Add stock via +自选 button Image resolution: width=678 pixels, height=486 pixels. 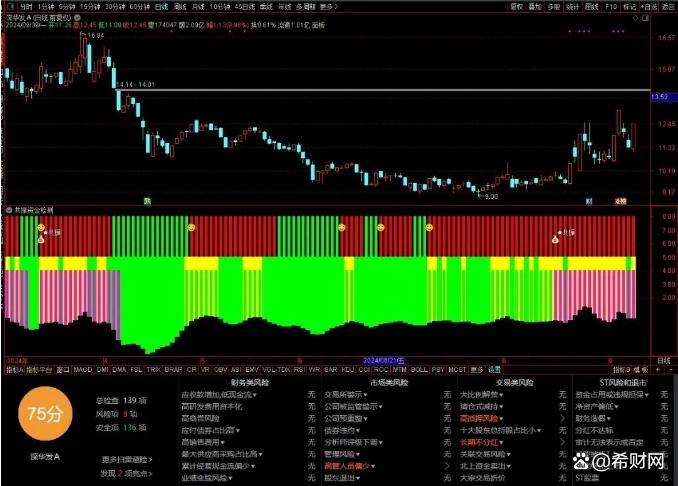pyautogui.click(x=649, y=7)
